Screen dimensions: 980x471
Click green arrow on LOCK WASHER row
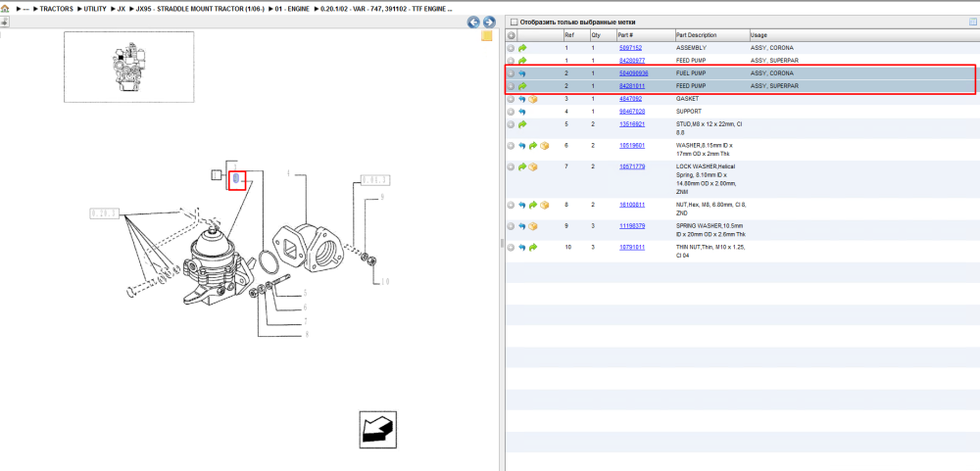[522, 166]
